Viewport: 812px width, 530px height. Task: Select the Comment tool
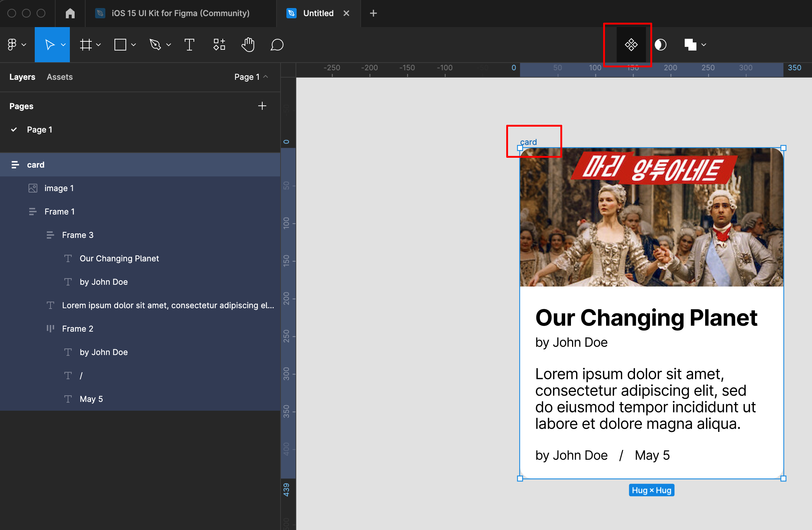(277, 45)
